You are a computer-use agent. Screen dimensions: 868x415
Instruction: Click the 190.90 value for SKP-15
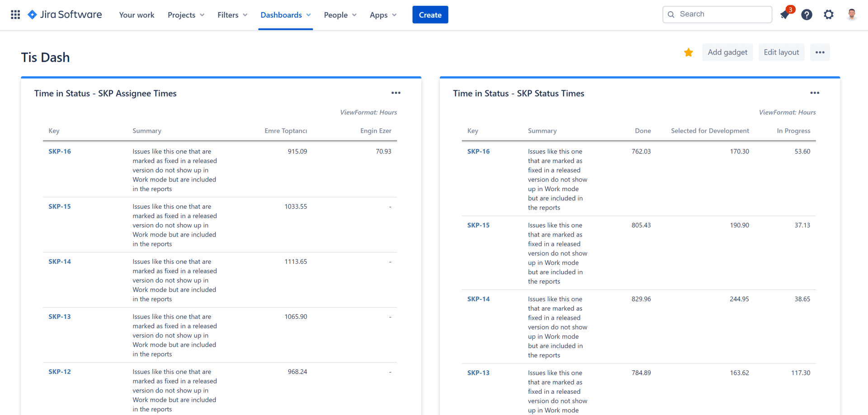tap(739, 225)
